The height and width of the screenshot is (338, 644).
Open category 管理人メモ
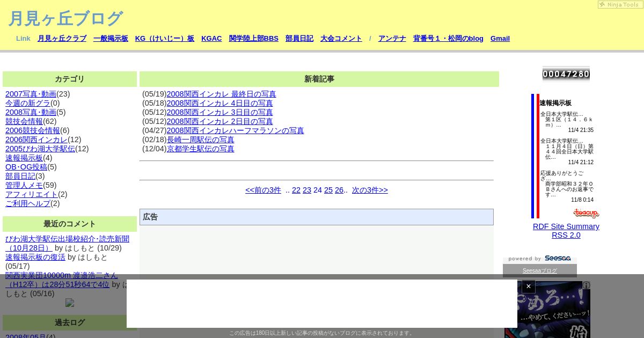(x=24, y=185)
